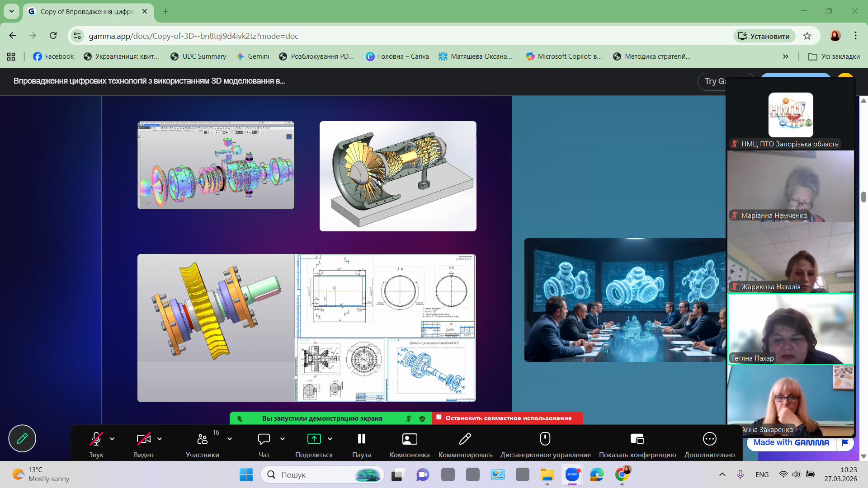Click the Participants icon in Zoom toolbar
Screen dimensions: 868x488
click(x=202, y=439)
